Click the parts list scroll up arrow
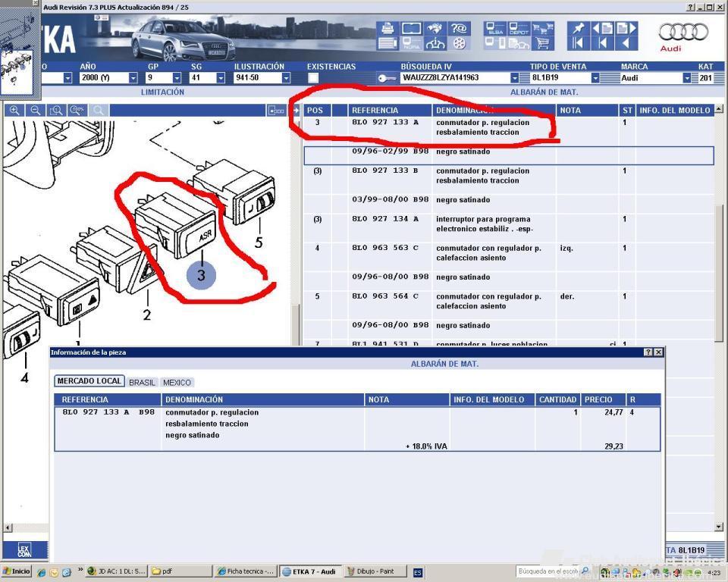728x582 pixels. pos(719,109)
